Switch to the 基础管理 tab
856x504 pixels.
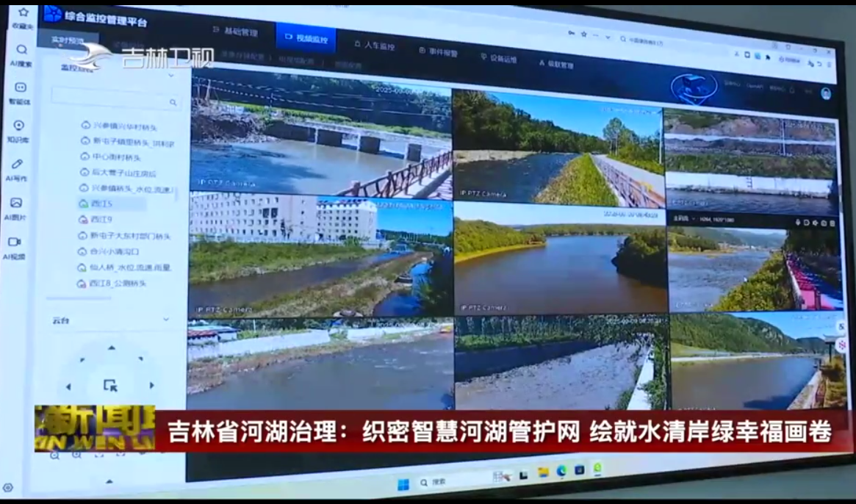pyautogui.click(x=235, y=32)
